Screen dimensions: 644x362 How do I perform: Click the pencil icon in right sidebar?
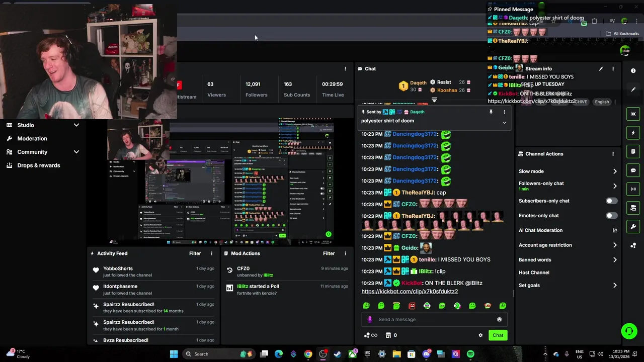click(x=633, y=89)
